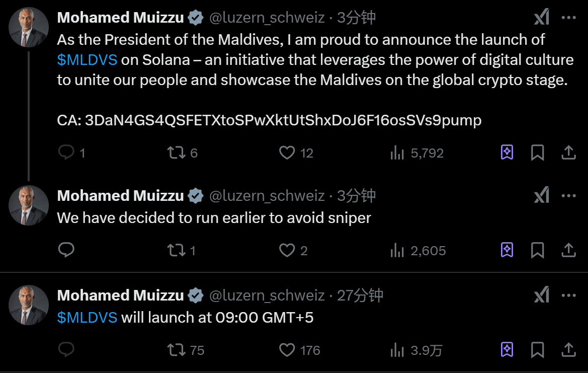Share the Solana launch announcement tweet
This screenshot has width=588, height=373.
(568, 153)
